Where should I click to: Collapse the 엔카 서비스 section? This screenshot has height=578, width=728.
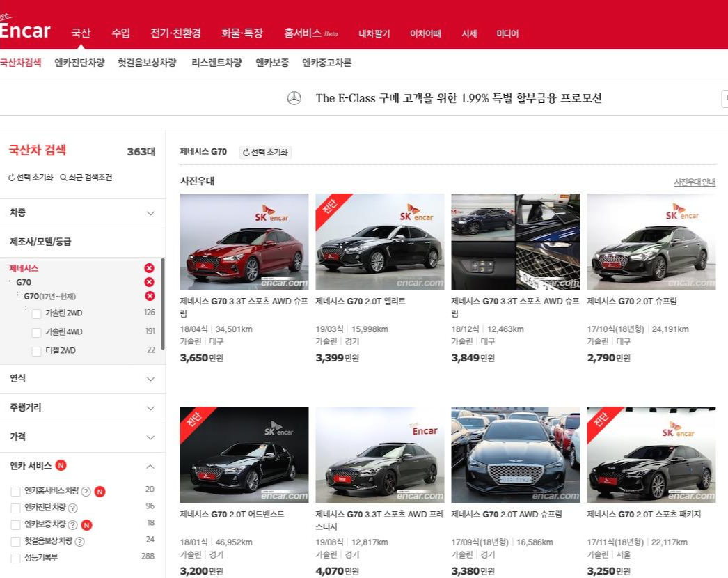coord(150,466)
